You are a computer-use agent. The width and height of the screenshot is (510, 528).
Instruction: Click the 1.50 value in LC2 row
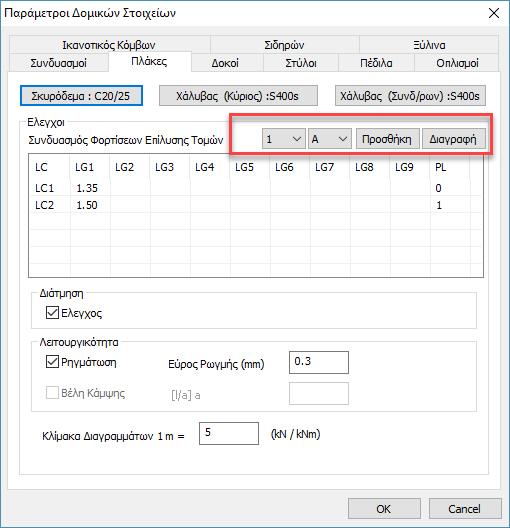pyautogui.click(x=87, y=205)
